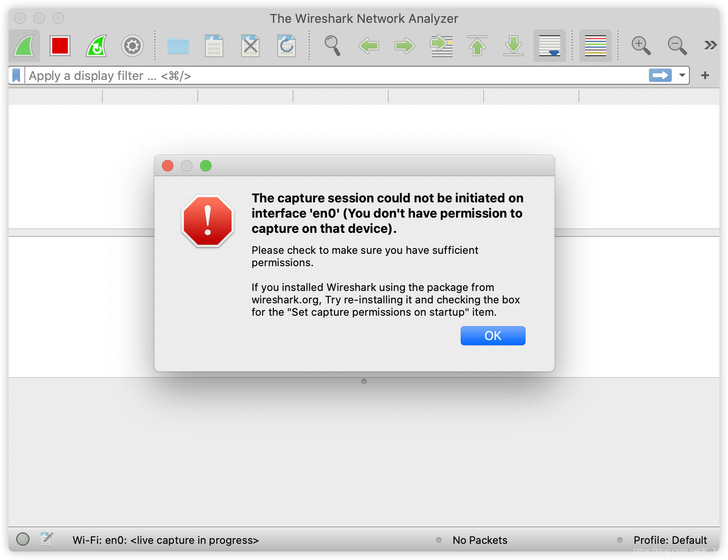Image resolution: width=728 pixels, height=560 pixels.
Task: Go to specified packet icon
Action: tap(441, 46)
